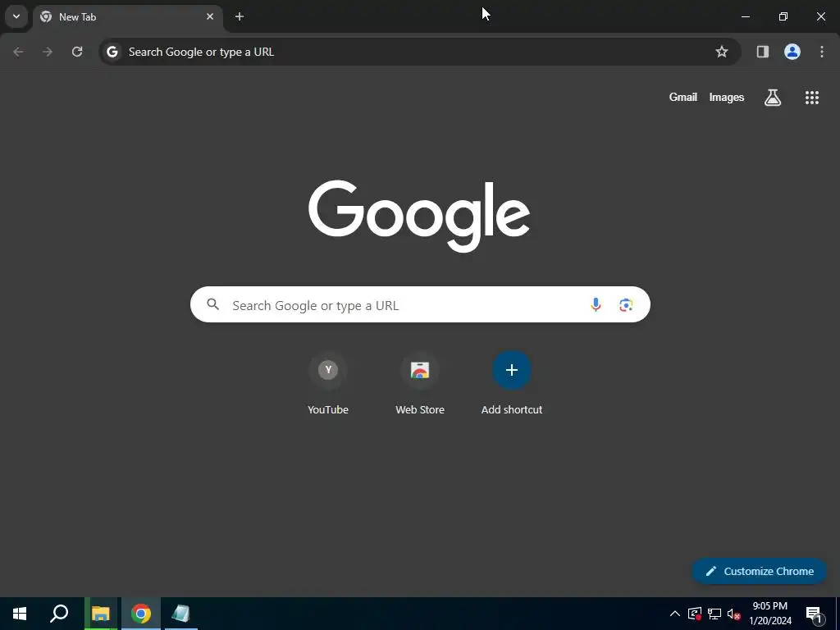Close the New Tab tab
Image resolution: width=840 pixels, height=630 pixels.
pos(210,16)
